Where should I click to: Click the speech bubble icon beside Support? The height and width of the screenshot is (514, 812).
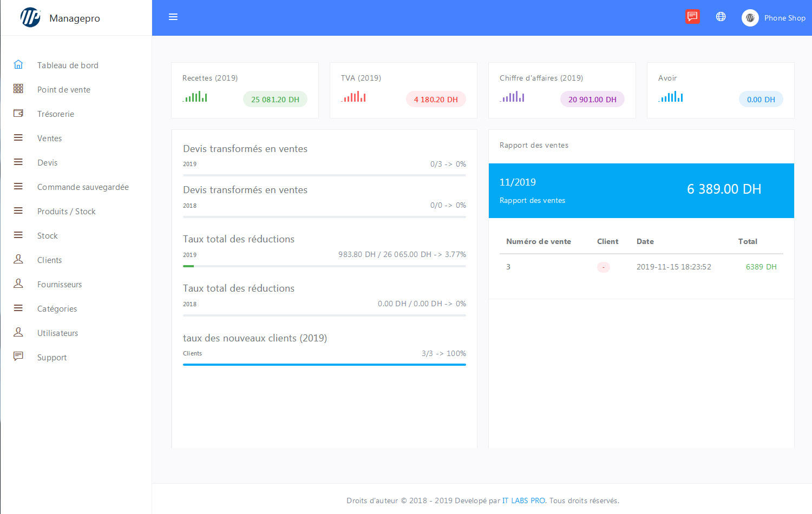pyautogui.click(x=18, y=357)
